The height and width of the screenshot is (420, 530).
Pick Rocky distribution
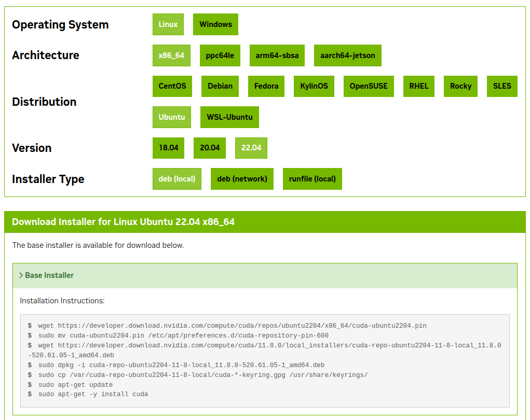pos(460,86)
